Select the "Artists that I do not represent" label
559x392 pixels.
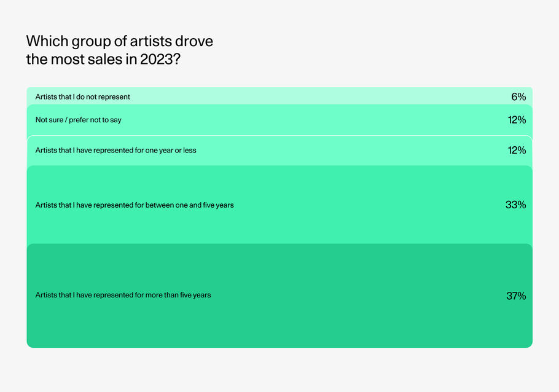[x=83, y=97]
